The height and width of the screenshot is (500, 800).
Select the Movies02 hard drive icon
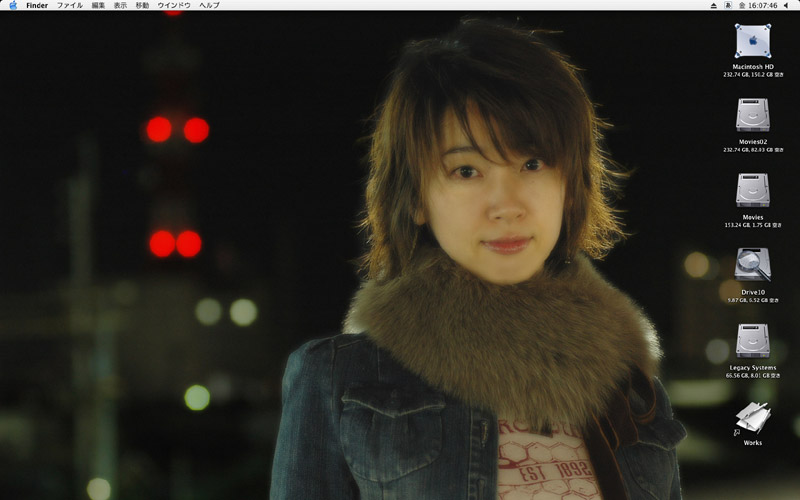point(753,115)
